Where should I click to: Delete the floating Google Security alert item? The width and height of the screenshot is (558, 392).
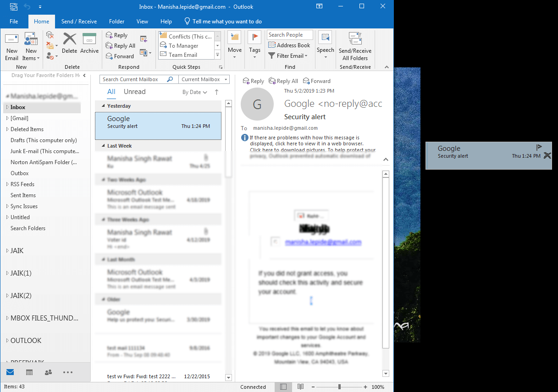(547, 156)
